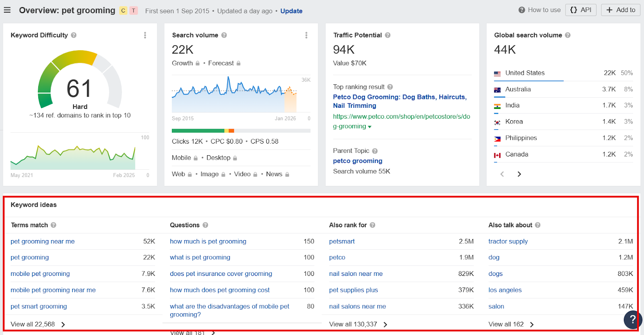Screen dimensions: 644x335
Task: Go to next countries page arrow
Action: [x=519, y=174]
